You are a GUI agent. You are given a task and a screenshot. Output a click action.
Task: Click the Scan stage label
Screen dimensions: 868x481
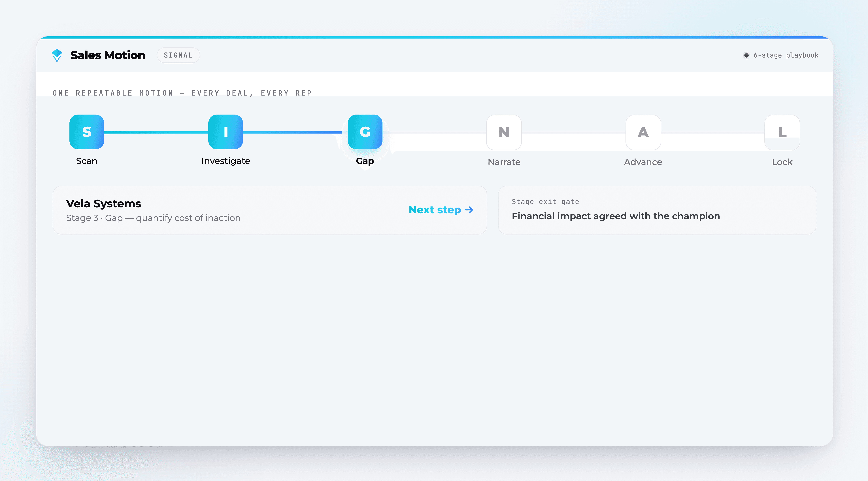tap(87, 161)
